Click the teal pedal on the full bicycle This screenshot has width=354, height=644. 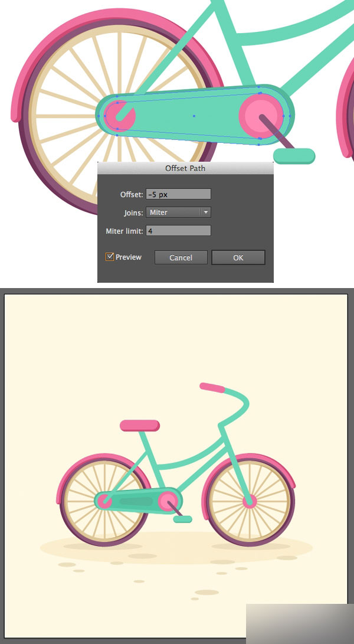[183, 519]
